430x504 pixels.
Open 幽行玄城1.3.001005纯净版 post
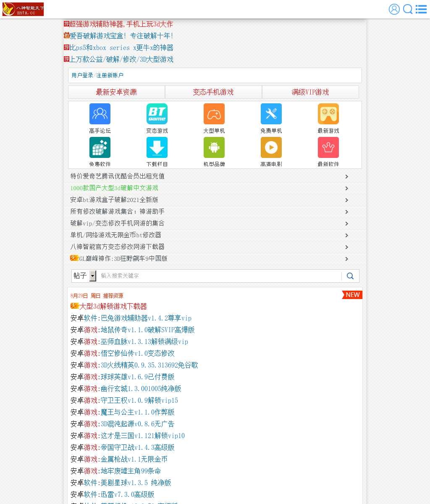tap(141, 388)
